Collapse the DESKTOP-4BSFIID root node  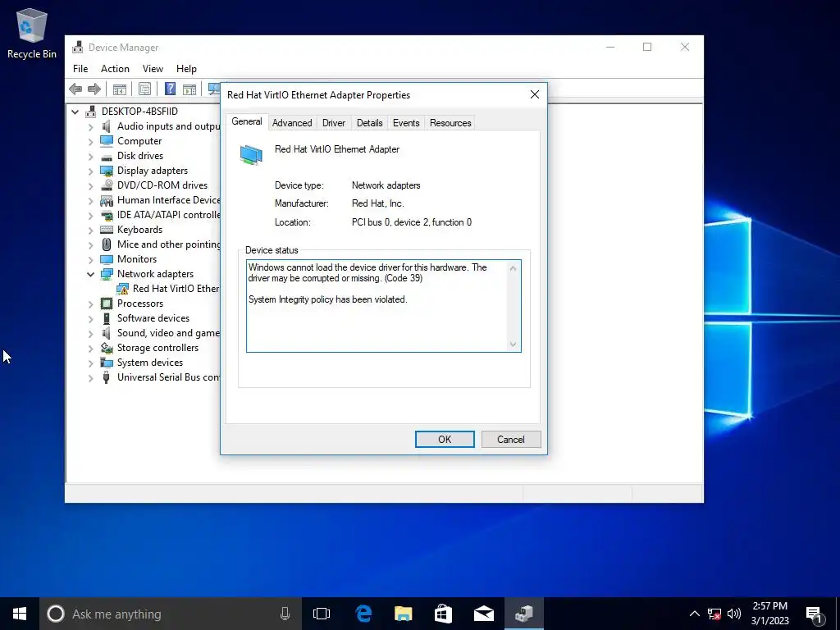click(x=75, y=112)
